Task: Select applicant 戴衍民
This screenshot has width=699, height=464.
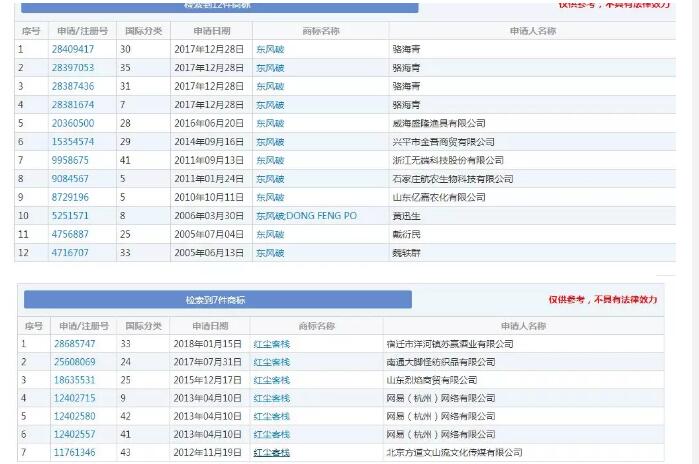Action: pyautogui.click(x=406, y=234)
